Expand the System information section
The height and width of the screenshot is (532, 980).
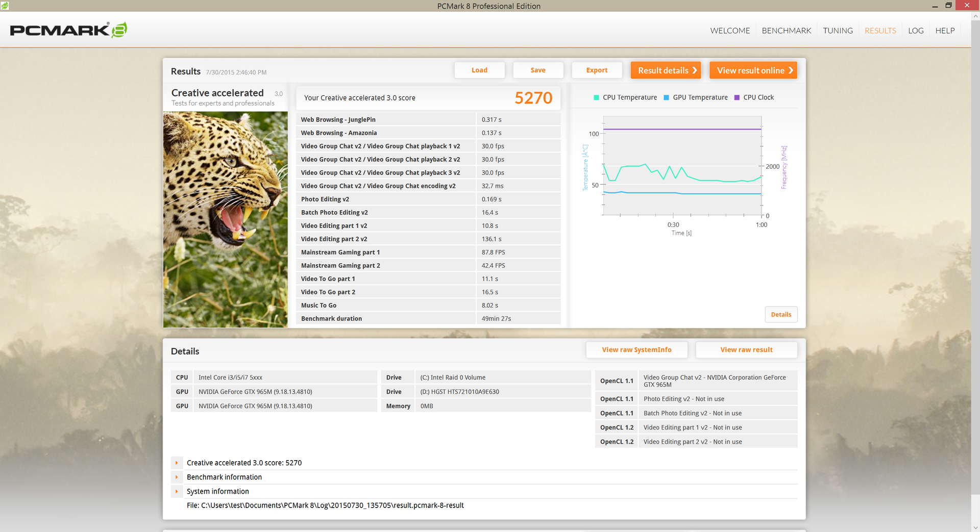(177, 491)
